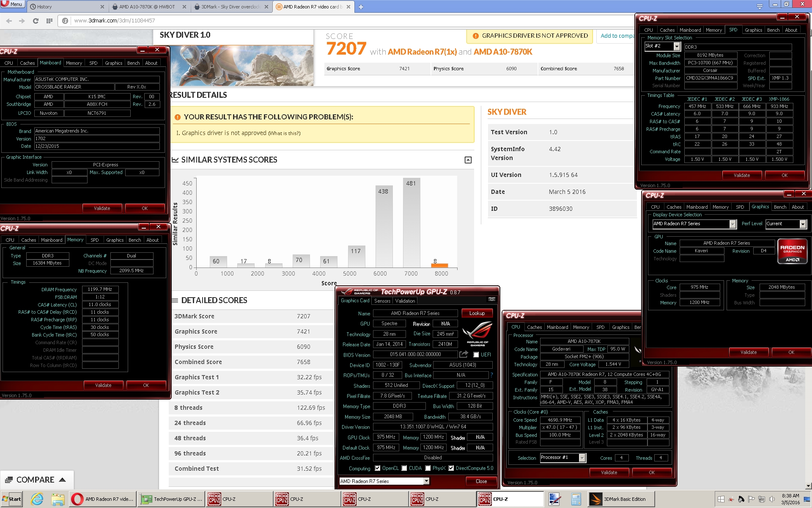
Task: Open the Memory Slot #2 dropdown in CPU-Z SPD
Action: [677, 46]
